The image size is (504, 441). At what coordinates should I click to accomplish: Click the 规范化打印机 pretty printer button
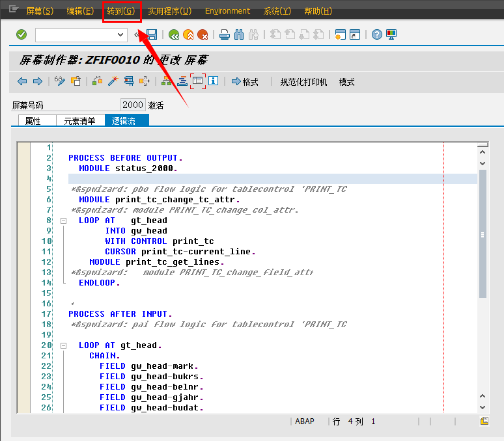pos(303,82)
